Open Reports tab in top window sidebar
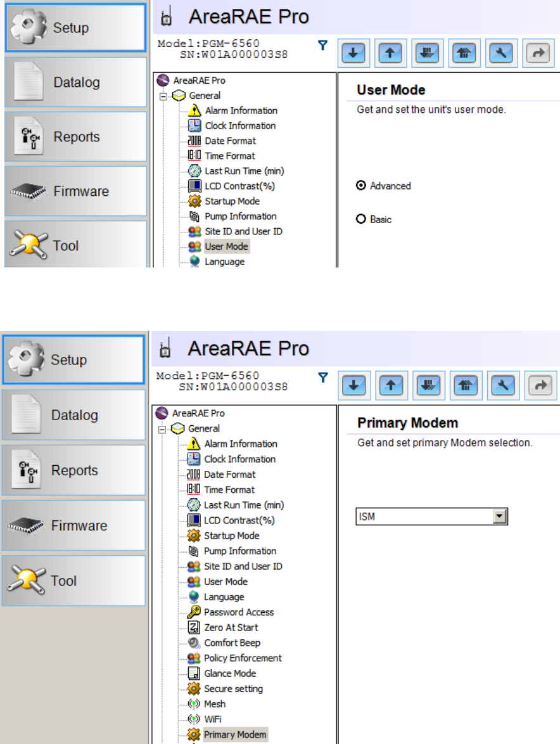The image size is (560, 744). tap(75, 137)
